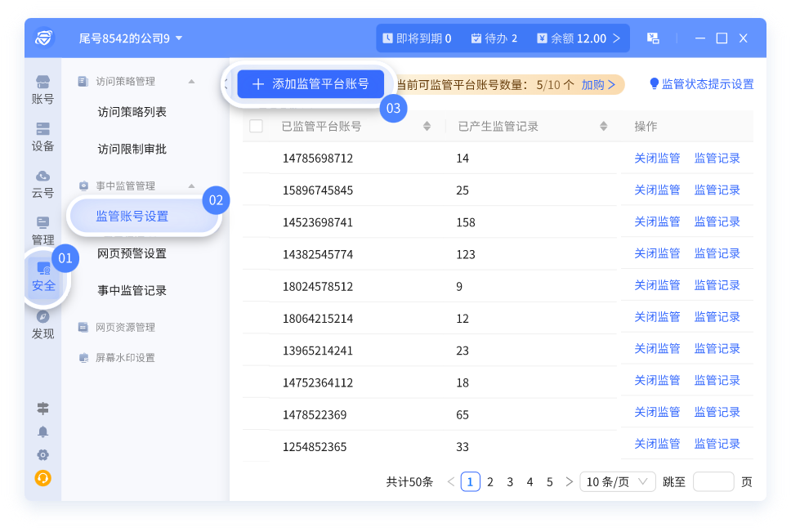Open the 发现 discover section
Screen dimensions: 791x532
[42, 324]
